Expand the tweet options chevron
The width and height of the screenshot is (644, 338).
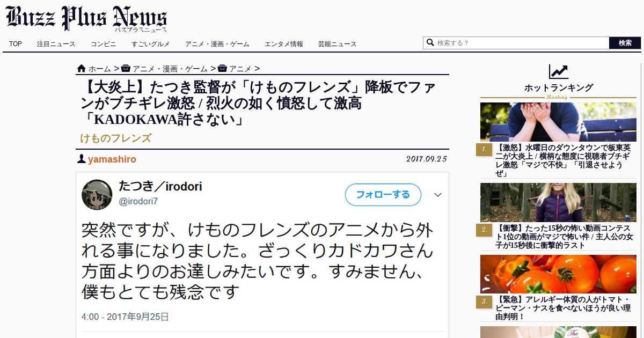438,195
